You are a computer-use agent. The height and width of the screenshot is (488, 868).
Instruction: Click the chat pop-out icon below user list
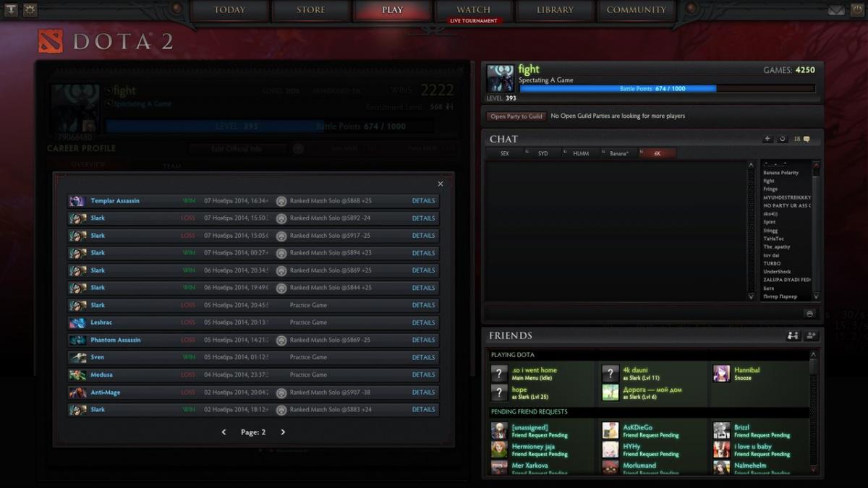coord(809,313)
